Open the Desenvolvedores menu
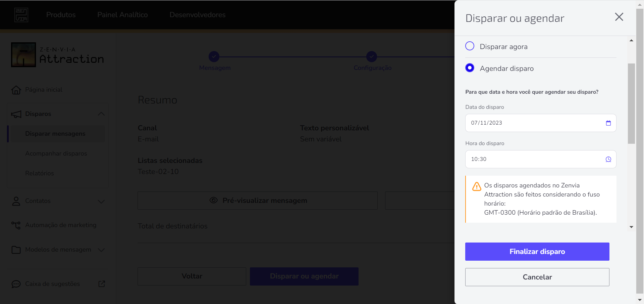The height and width of the screenshot is (304, 644). [198, 15]
